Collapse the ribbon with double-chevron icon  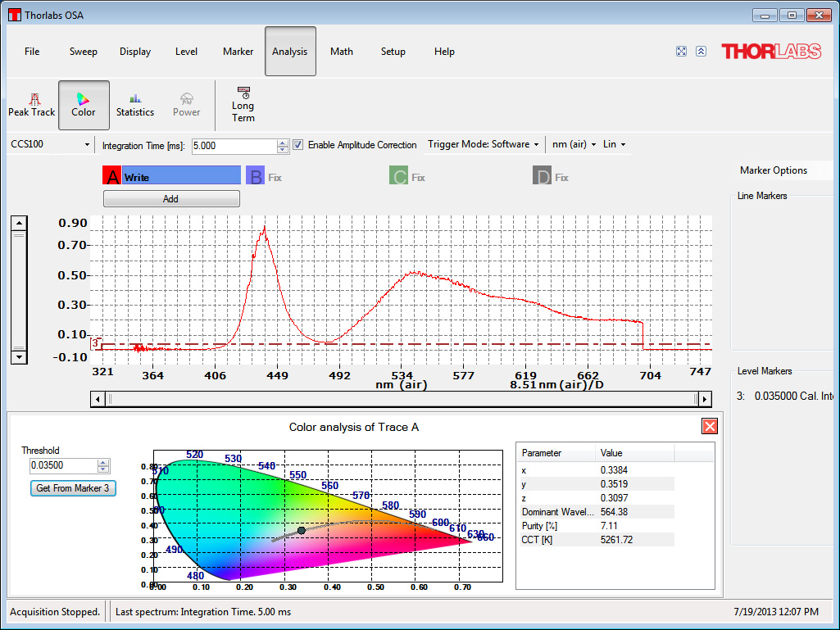pyautogui.click(x=702, y=52)
